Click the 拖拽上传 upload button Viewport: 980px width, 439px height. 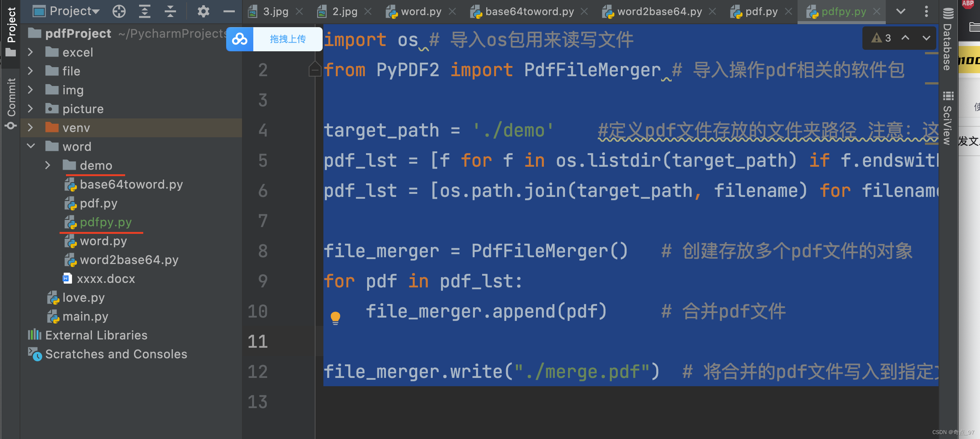point(287,39)
